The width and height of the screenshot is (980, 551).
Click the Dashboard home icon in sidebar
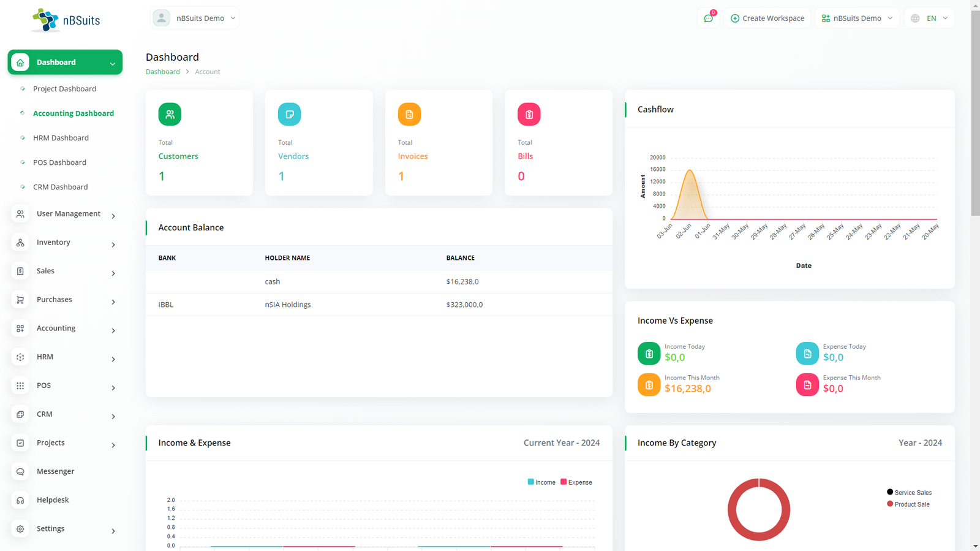tap(20, 63)
